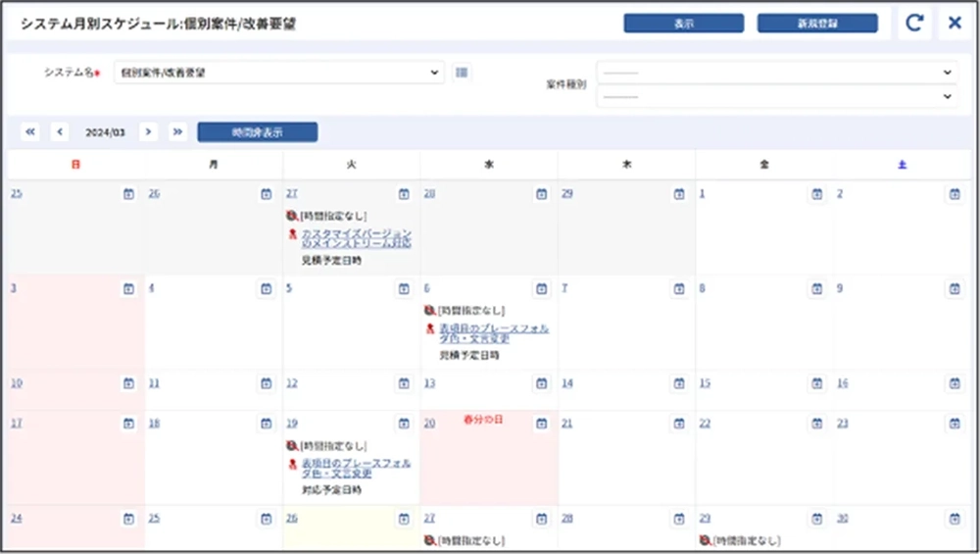
Task: Click the 土 weekday column header
Action: (x=902, y=165)
